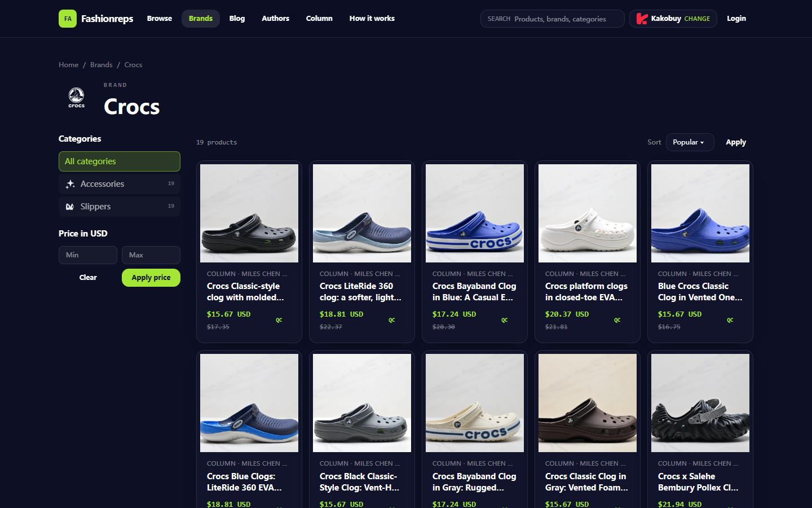
Task: Open How it works page
Action: pyautogui.click(x=372, y=19)
